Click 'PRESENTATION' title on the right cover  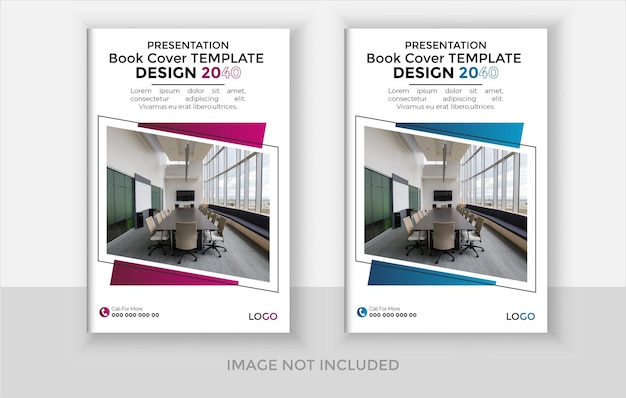click(446, 45)
